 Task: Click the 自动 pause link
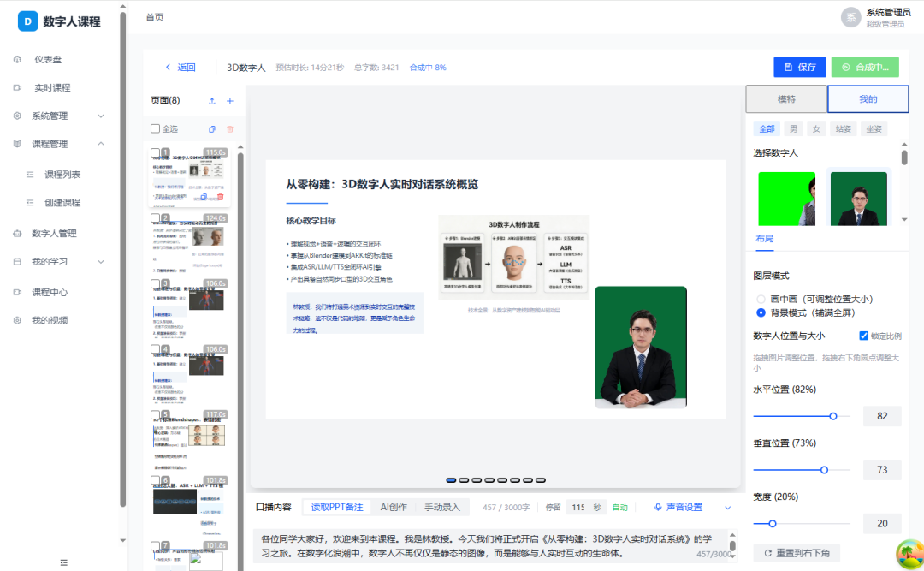tap(620, 508)
